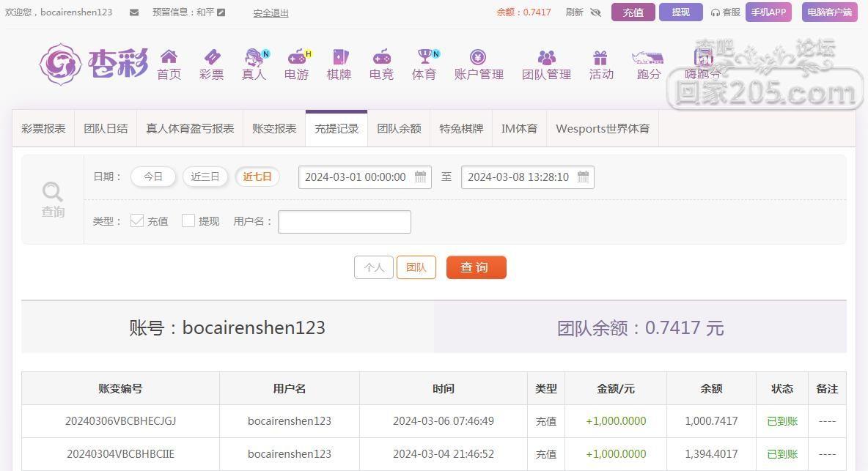Open the 棋牌 card games icon
Screen dimensions: 868x471
pos(339,57)
